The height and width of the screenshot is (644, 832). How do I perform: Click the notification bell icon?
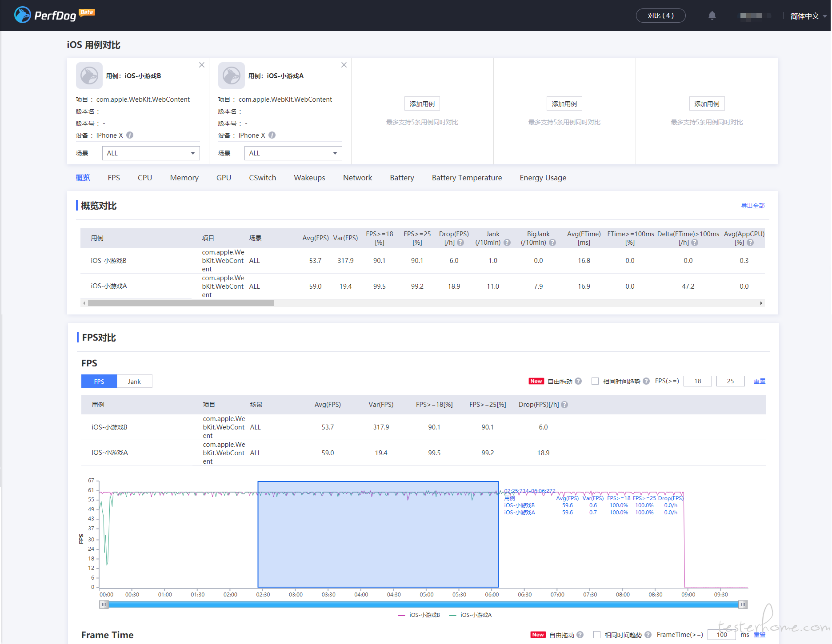712,16
